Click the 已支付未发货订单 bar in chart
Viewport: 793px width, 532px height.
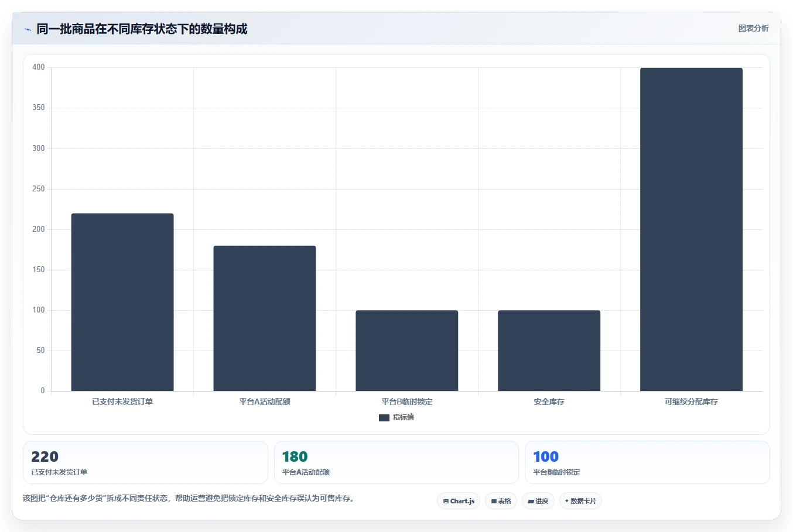pyautogui.click(x=122, y=302)
